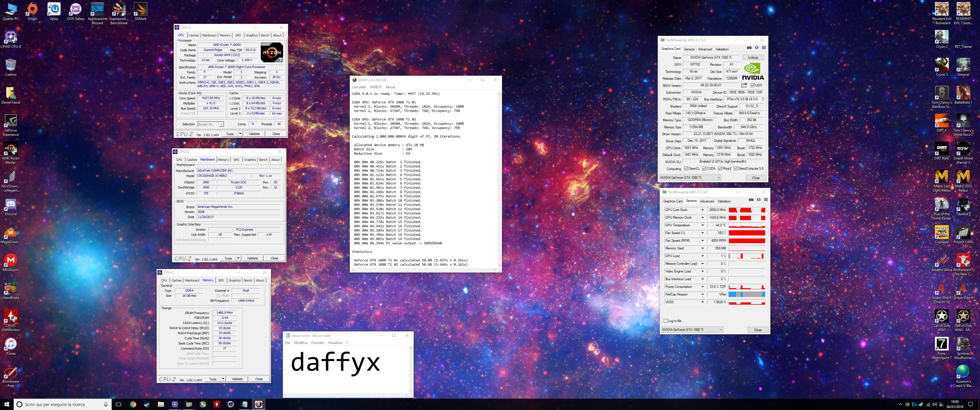The image size is (980, 410).
Task: Open the hamburger menu in GPU-Z Sensors window
Action: click(766, 200)
